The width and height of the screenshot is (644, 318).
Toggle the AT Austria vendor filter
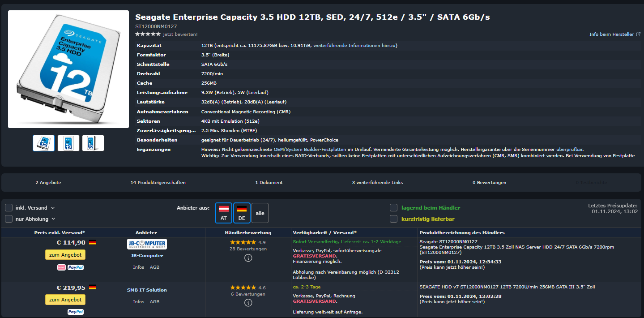[223, 213]
